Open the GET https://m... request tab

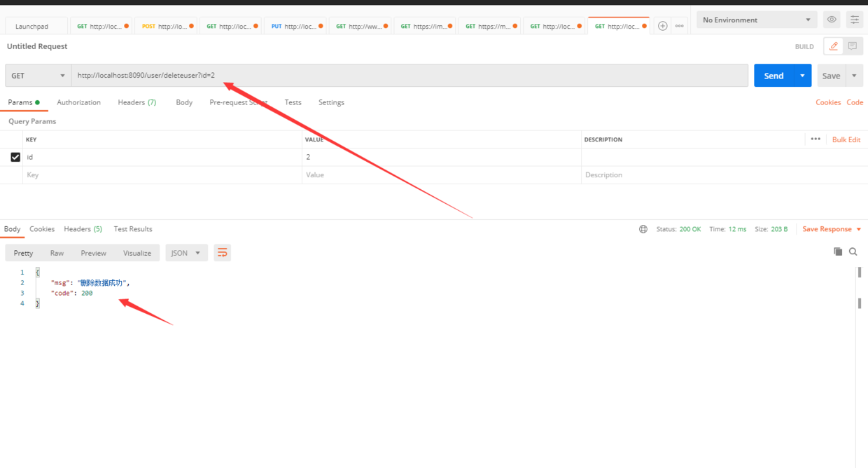(x=489, y=26)
